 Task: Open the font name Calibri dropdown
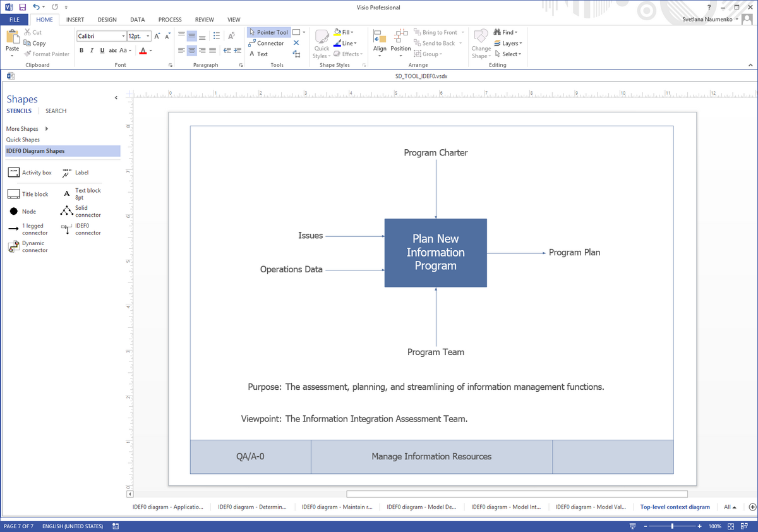pos(123,36)
